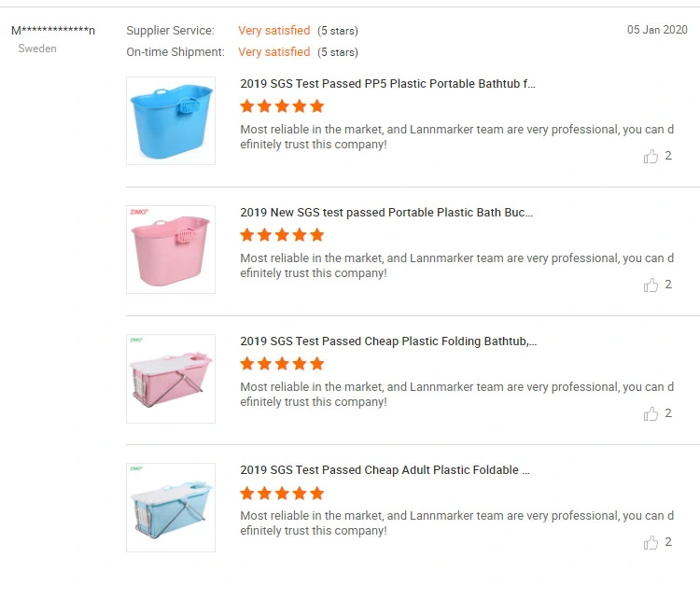Open '2019 SGS Test Passed Cheap Plastic Folding Bathtub' link

388,341
